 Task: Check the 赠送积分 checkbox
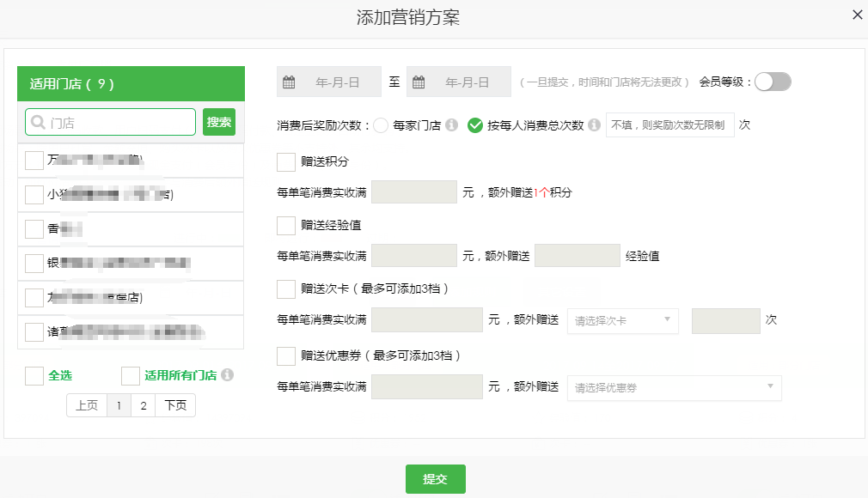tap(286, 161)
